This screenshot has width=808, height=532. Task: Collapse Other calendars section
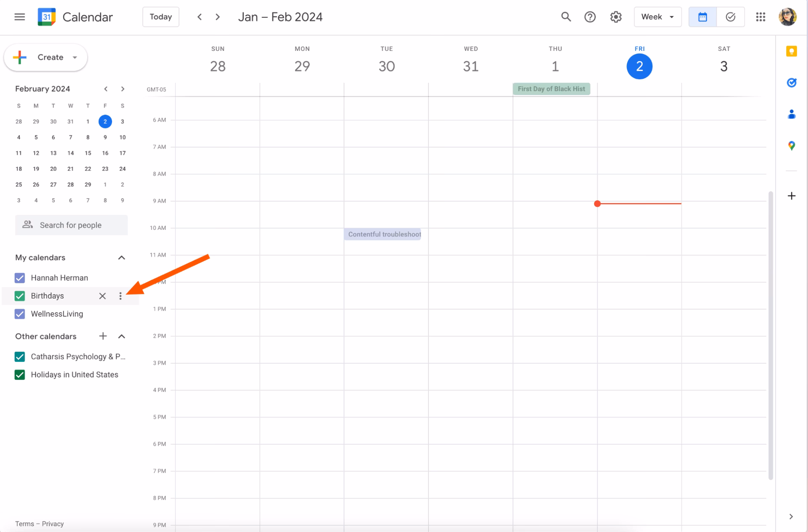[x=122, y=336]
